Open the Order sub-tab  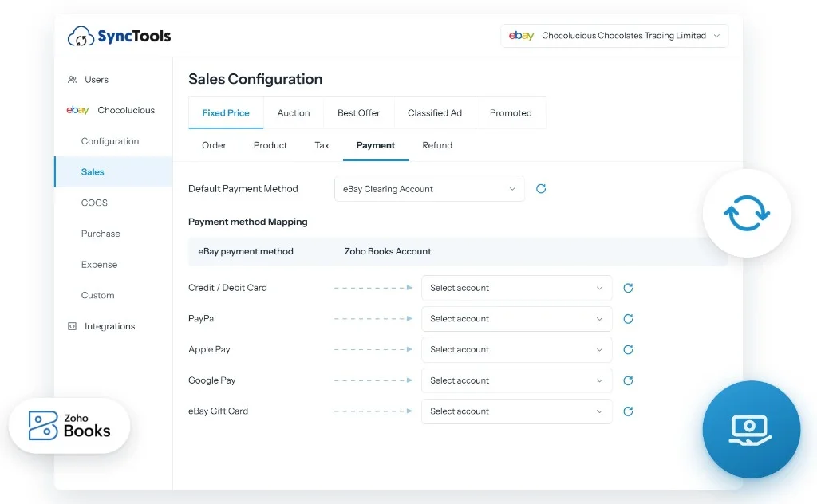214,145
